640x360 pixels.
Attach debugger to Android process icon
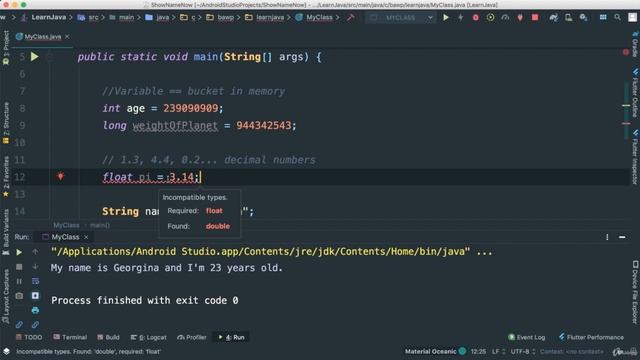520,18
